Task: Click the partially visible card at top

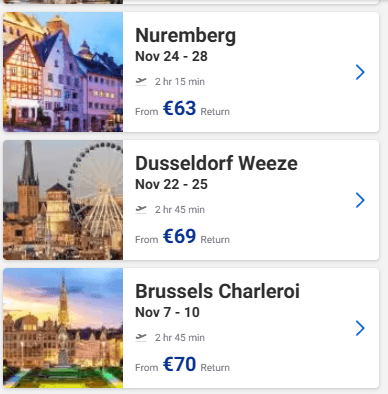Action: click(191, 2)
